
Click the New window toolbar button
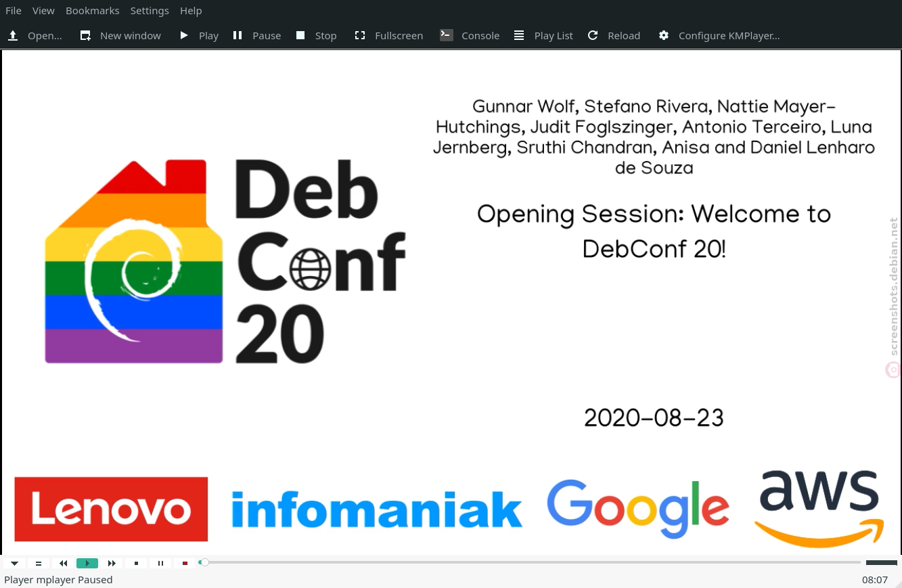click(x=120, y=35)
